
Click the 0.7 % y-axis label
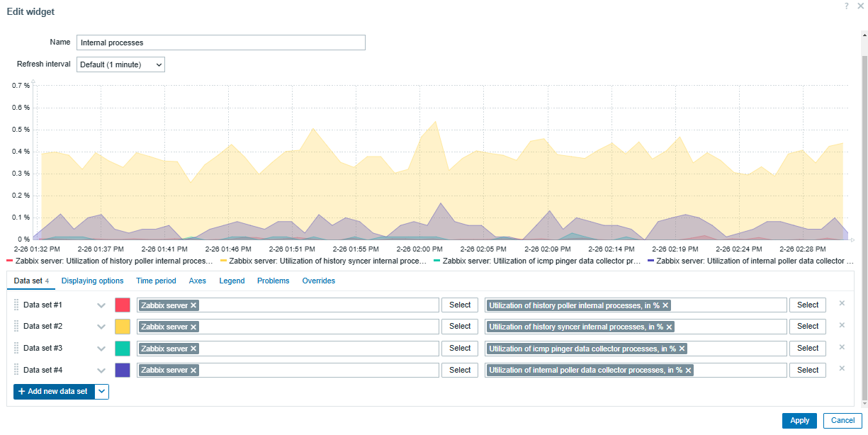[21, 86]
